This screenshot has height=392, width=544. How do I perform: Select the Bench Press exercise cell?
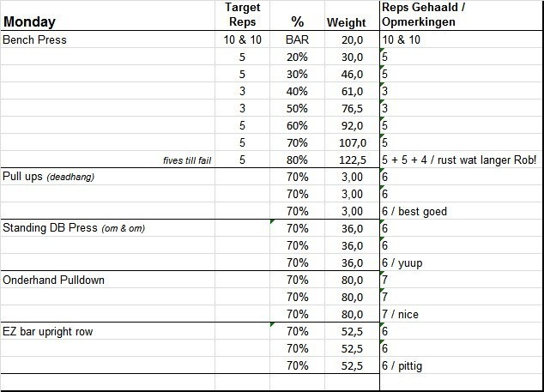(x=35, y=39)
